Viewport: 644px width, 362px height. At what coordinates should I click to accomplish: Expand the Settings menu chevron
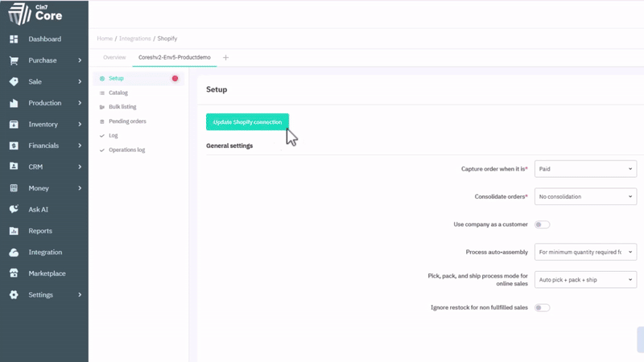click(80, 294)
